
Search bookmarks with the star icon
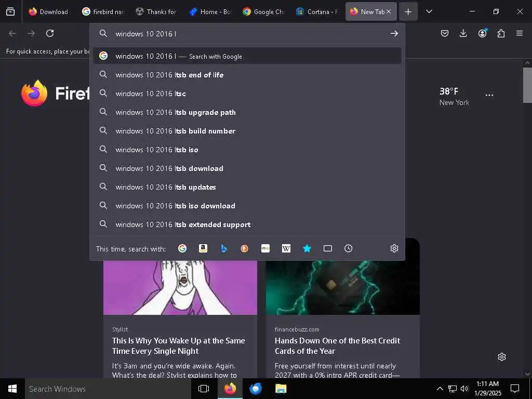pyautogui.click(x=307, y=248)
